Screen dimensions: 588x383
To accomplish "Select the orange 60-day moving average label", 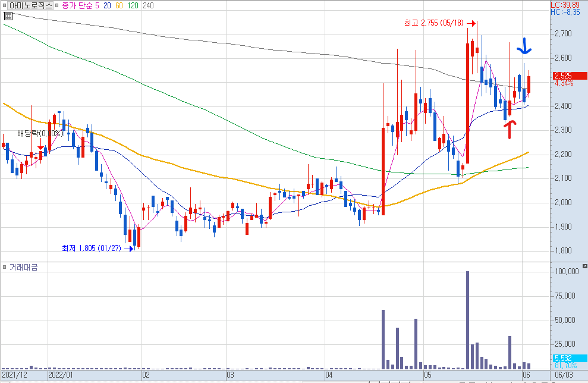I will [119, 5].
